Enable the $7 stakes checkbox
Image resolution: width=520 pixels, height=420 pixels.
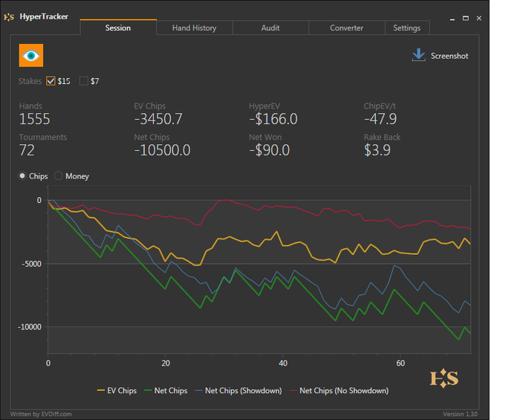84,81
